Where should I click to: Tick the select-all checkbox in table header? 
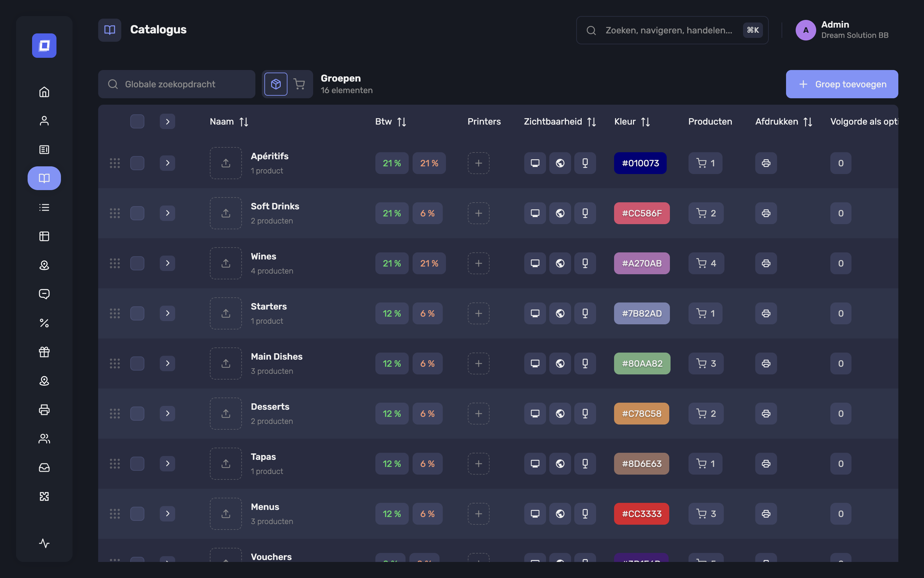(137, 122)
